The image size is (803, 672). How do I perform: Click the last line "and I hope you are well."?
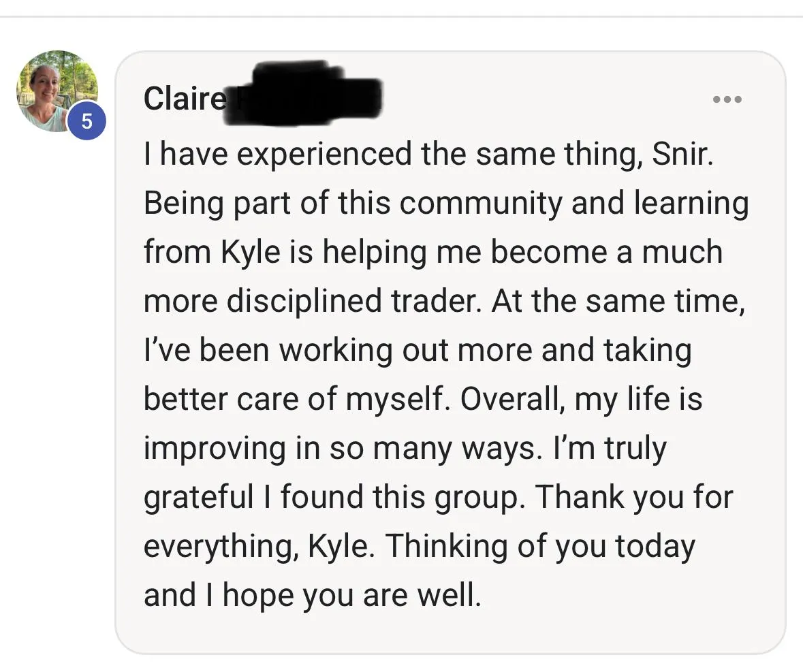coord(313,596)
